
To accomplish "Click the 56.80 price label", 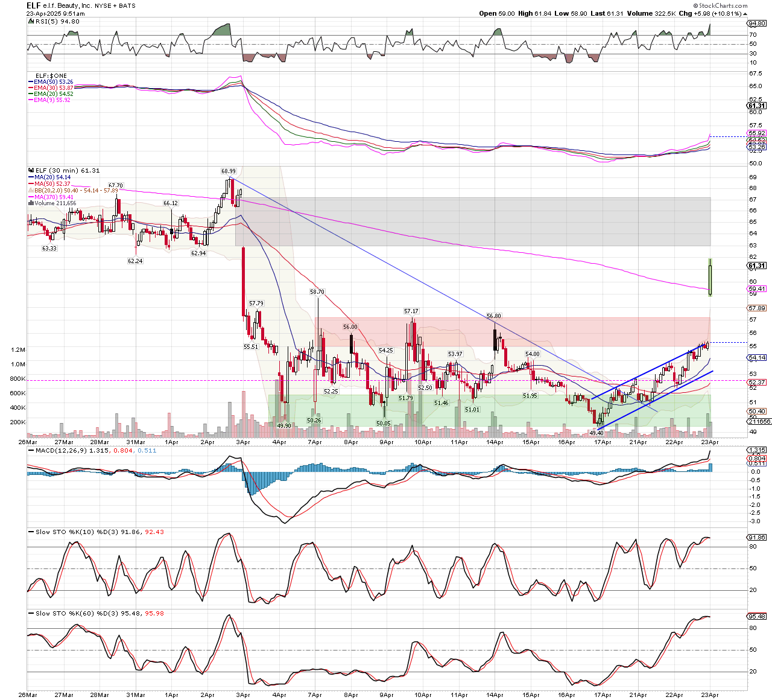I will pos(494,316).
